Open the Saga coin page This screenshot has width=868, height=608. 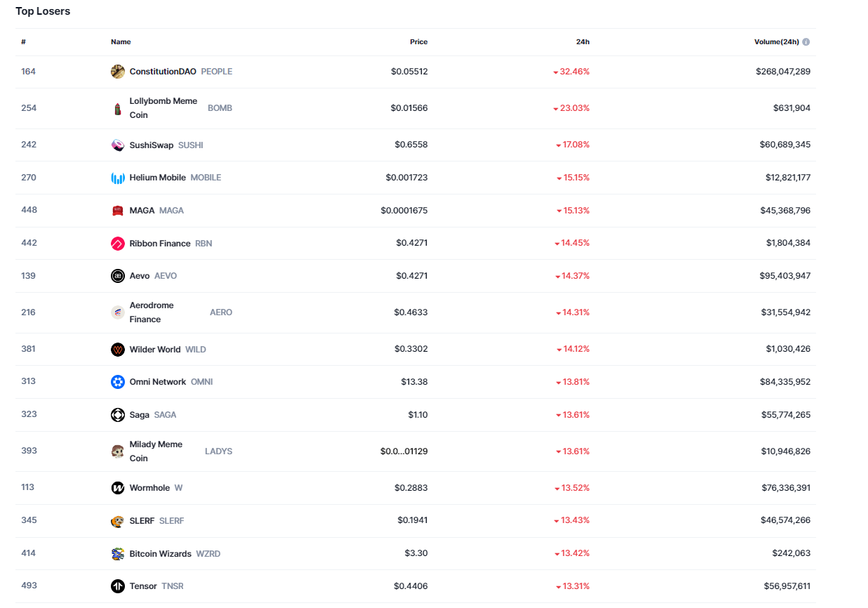tap(140, 415)
